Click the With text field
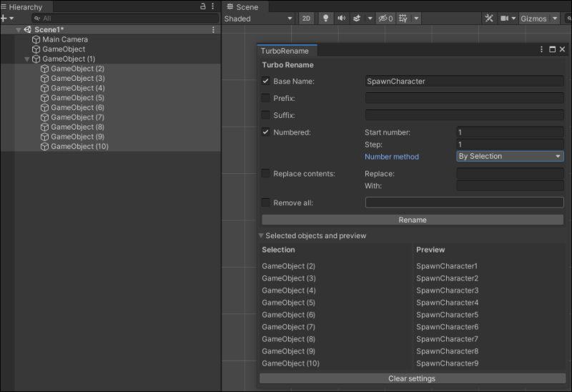 pos(510,185)
